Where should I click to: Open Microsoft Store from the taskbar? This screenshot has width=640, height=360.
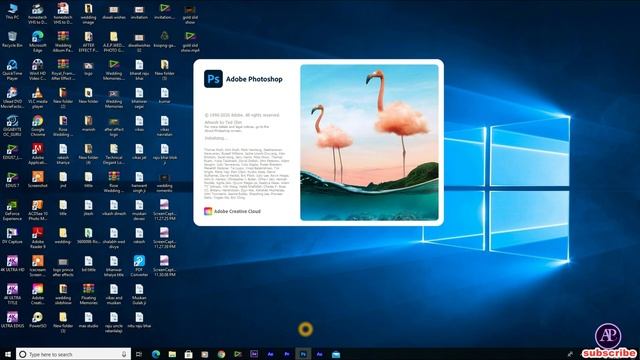(x=189, y=354)
